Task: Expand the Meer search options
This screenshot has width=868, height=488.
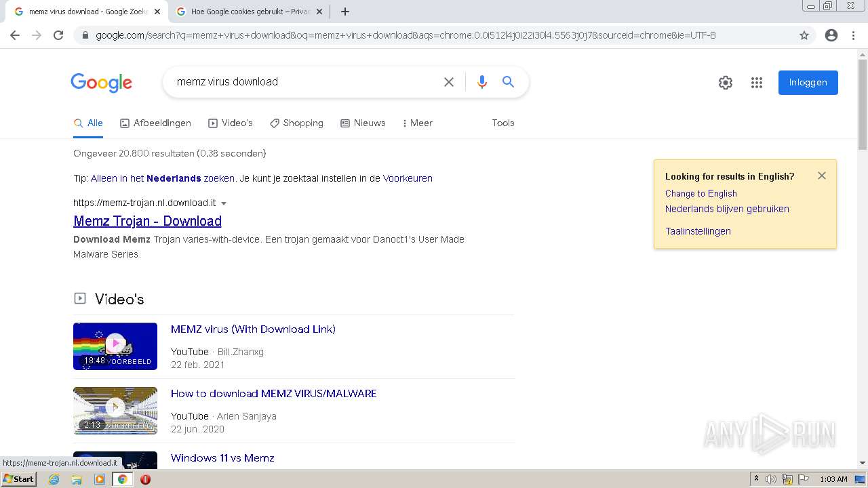Action: click(417, 123)
